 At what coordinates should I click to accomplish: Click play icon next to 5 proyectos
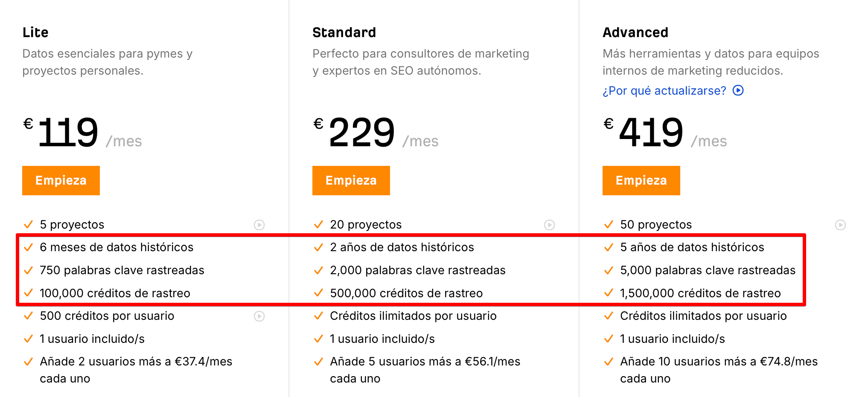(x=259, y=225)
